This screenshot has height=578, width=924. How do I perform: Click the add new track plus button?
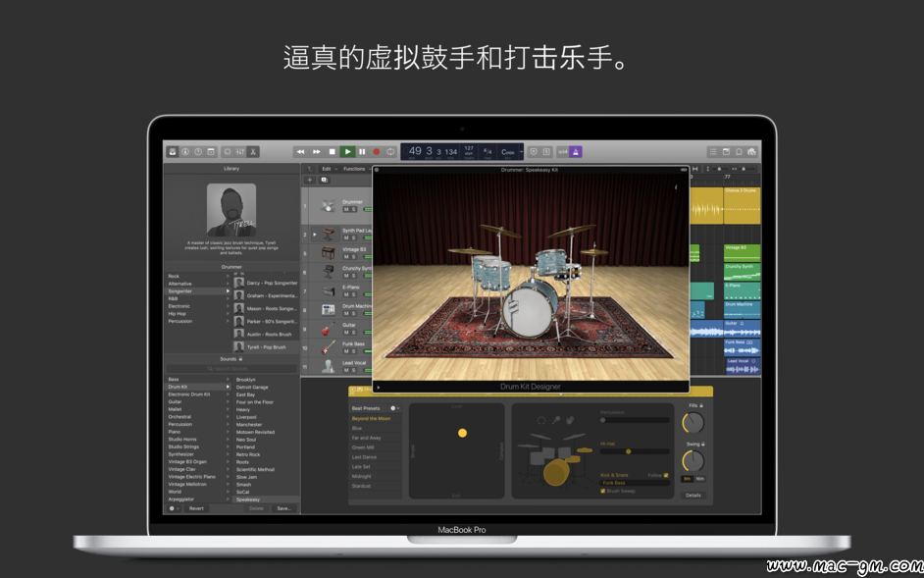pos(310,180)
